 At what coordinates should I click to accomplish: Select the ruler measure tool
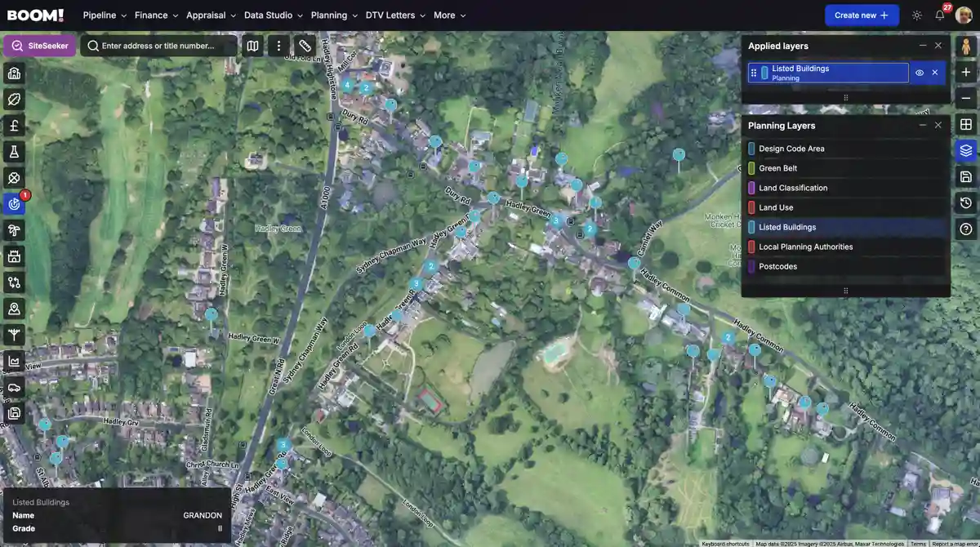(x=305, y=47)
